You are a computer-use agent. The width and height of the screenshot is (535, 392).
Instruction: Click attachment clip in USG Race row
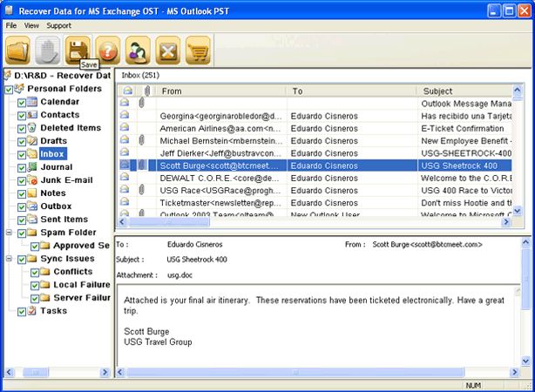pyautogui.click(x=142, y=189)
